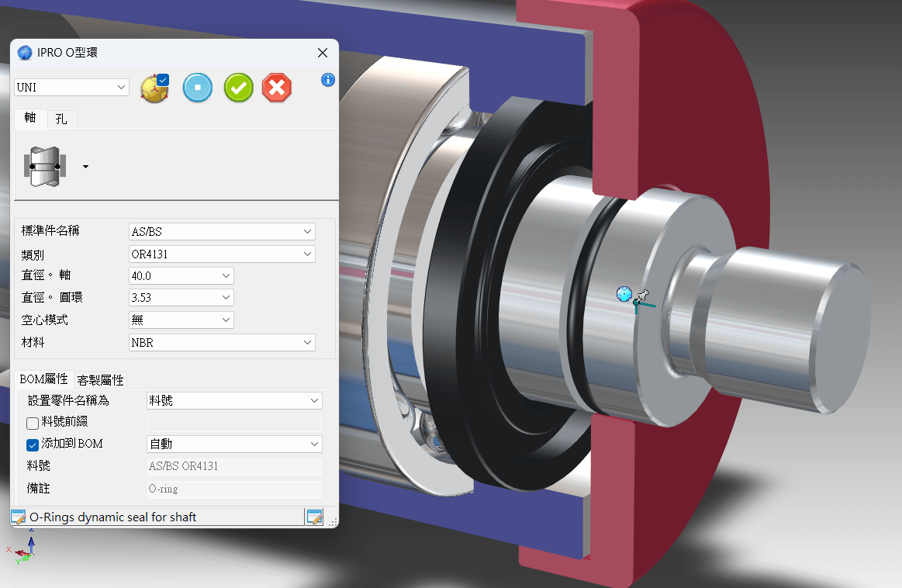
Task: Open the UNI standard dropdown
Action: coord(71,88)
